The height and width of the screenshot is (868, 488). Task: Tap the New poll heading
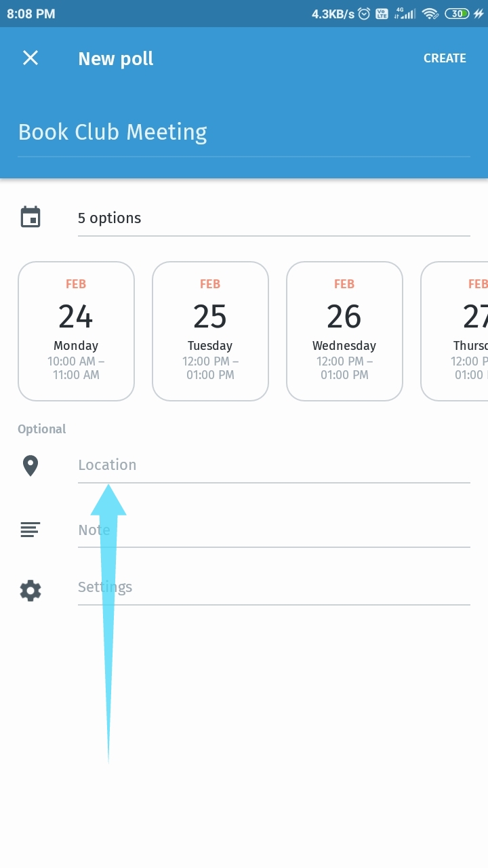[x=116, y=59]
